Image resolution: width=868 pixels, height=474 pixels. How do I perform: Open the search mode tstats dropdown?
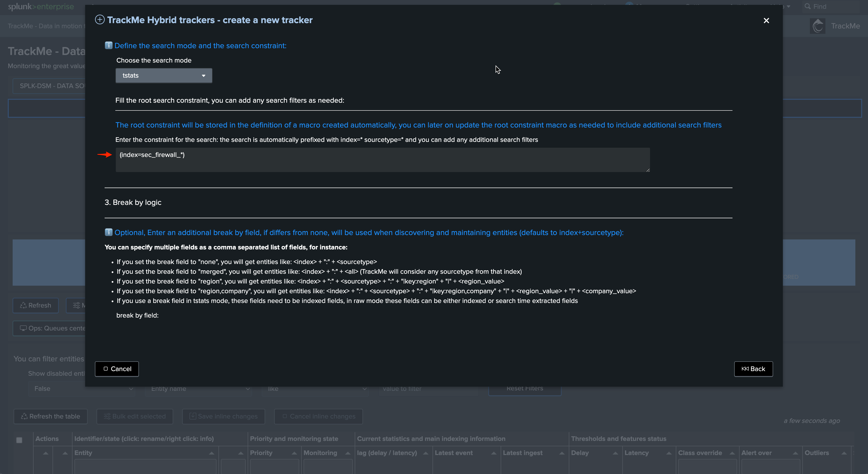[x=164, y=75]
